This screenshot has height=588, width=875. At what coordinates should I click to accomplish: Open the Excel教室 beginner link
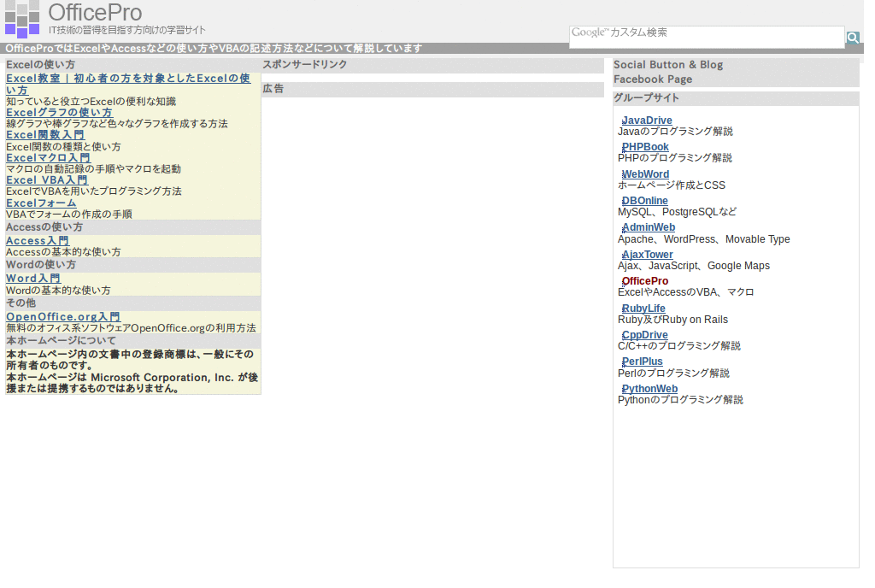coord(128,84)
